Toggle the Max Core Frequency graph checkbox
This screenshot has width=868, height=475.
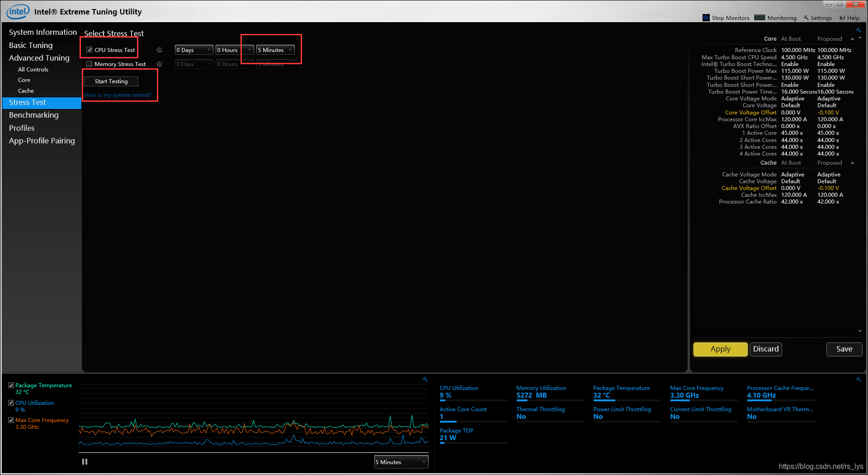point(11,420)
